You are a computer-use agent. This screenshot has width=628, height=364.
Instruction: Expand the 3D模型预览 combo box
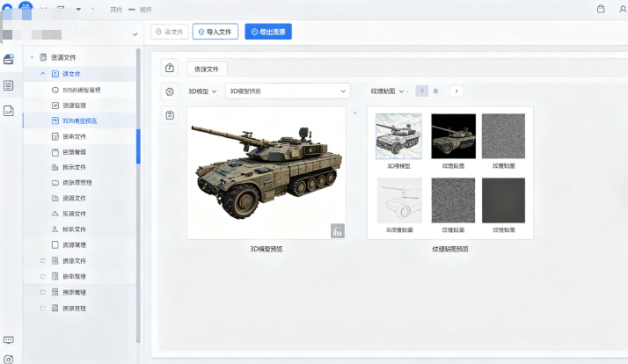pos(288,91)
